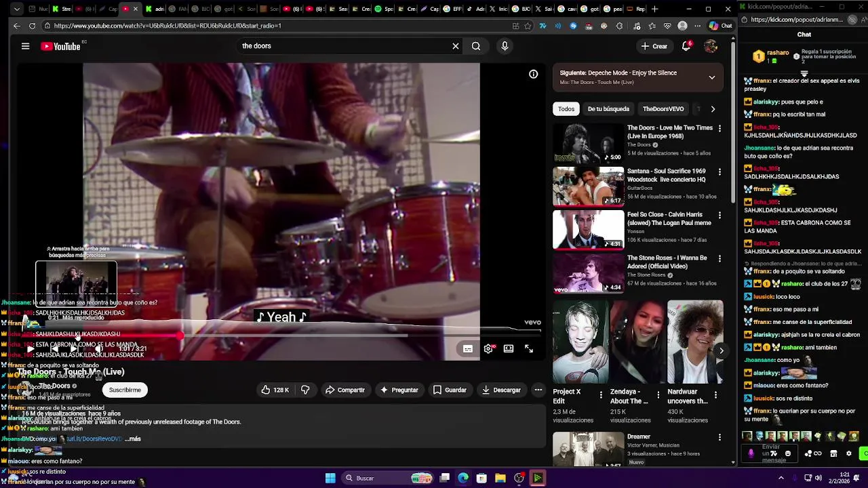
Task: Open I Wanna Be Adored video title
Action: tap(667, 262)
